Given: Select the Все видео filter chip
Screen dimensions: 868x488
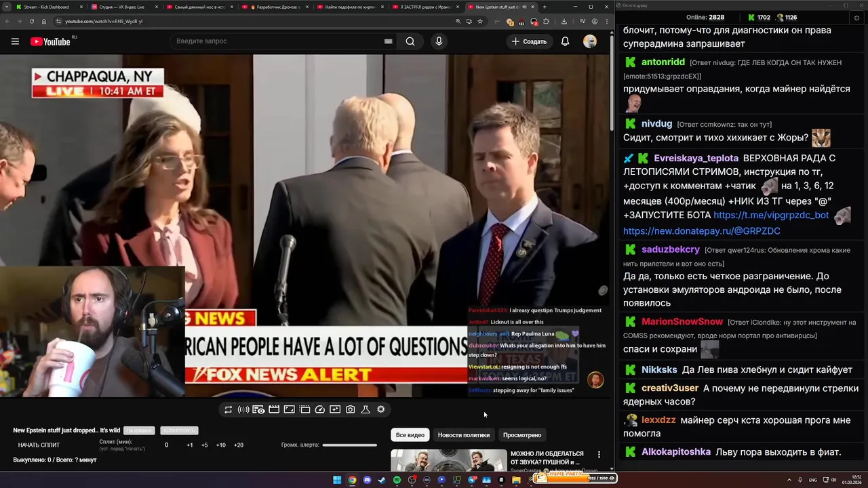Looking at the screenshot, I should click(410, 435).
